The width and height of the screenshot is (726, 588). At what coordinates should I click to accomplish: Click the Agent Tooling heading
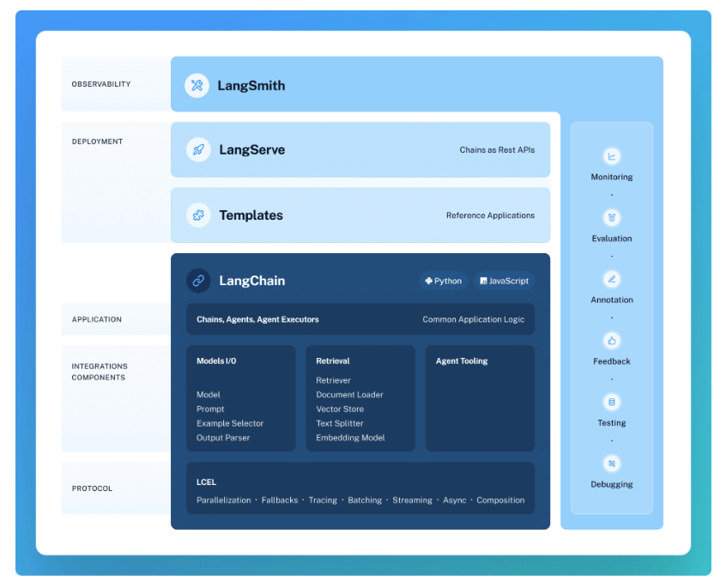coord(462,361)
